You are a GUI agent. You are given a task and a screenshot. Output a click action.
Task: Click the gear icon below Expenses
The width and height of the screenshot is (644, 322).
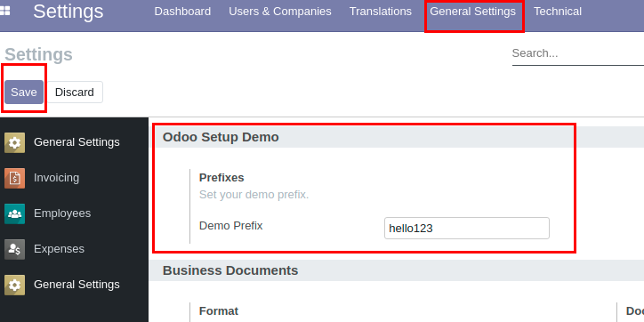[15, 285]
